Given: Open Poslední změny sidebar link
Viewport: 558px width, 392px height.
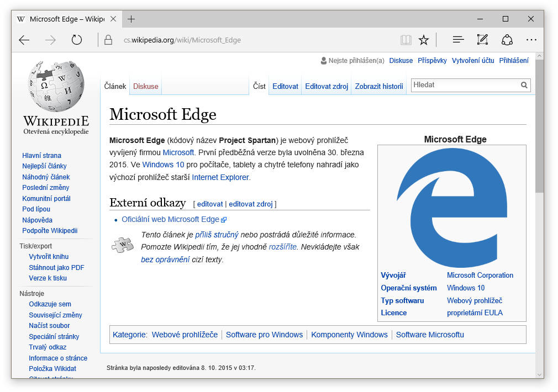Looking at the screenshot, I should 45,188.
